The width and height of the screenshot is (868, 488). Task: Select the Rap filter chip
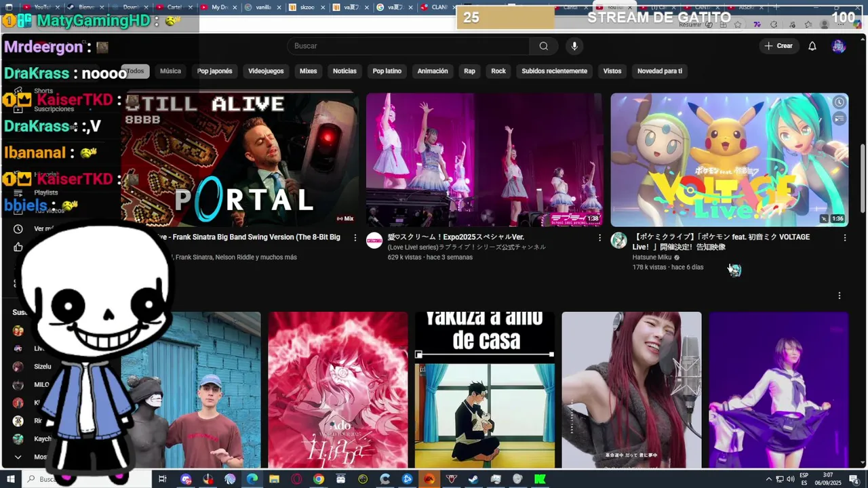click(469, 71)
